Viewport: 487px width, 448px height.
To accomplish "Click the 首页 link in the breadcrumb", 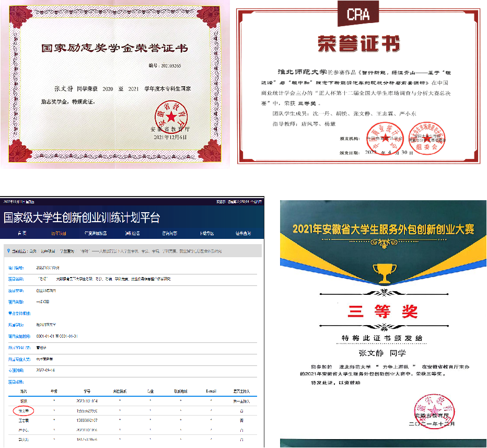I will [x=33, y=251].
